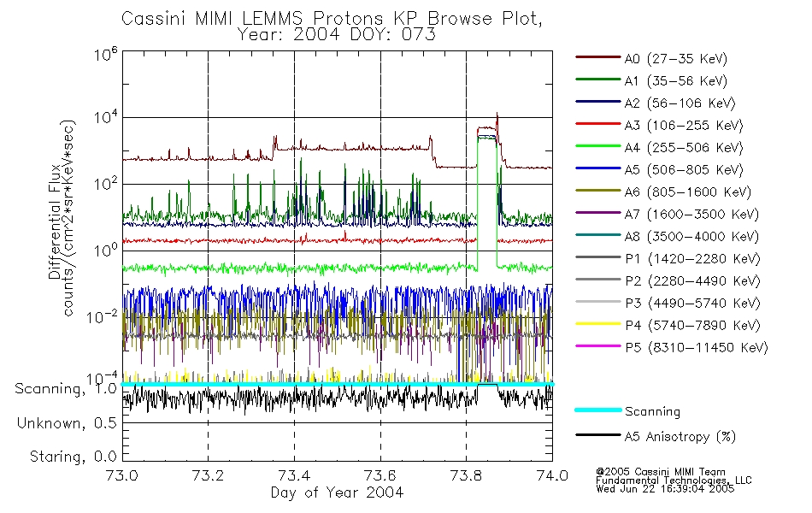Click the 'Wed Jun 22 16:39:04 2005' timestamp

pyautogui.click(x=665, y=489)
